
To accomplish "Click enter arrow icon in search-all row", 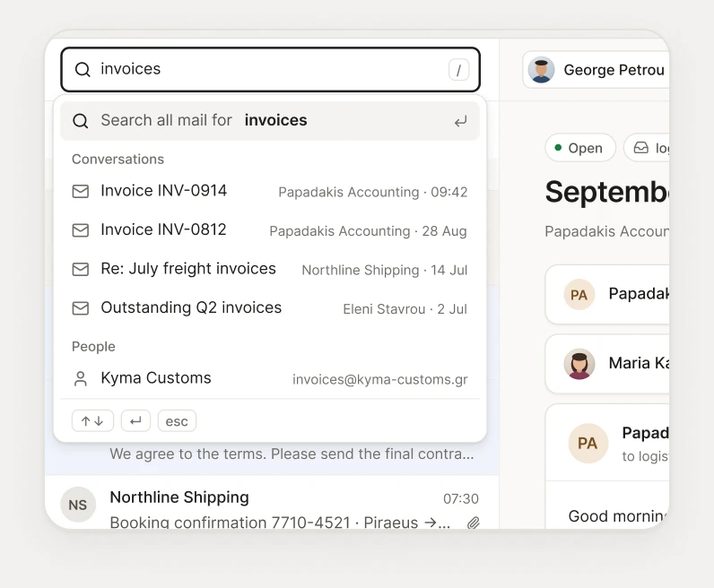I will point(460,121).
